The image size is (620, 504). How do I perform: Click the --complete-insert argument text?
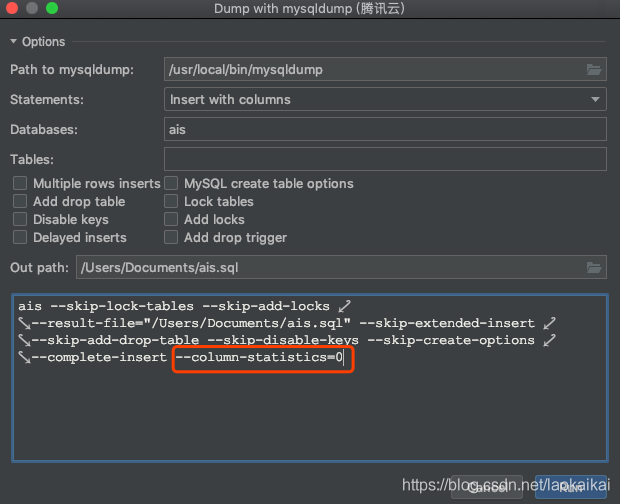pos(99,357)
